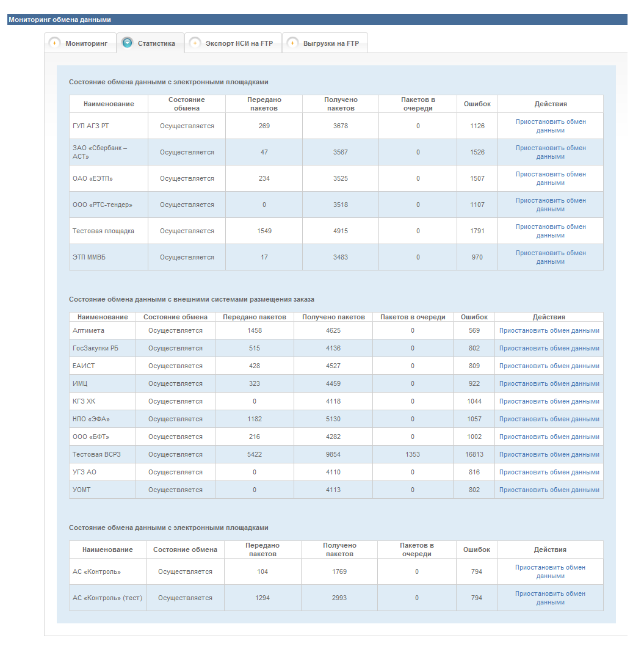Pause data exchange for ООО «РТС-тендер»
The image size is (644, 649).
click(x=551, y=205)
